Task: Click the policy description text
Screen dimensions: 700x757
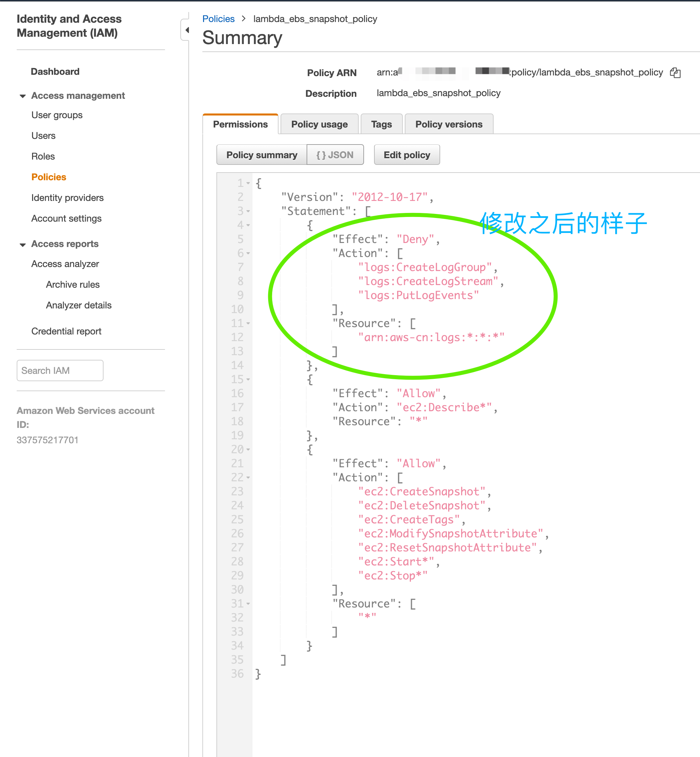Action: point(438,93)
